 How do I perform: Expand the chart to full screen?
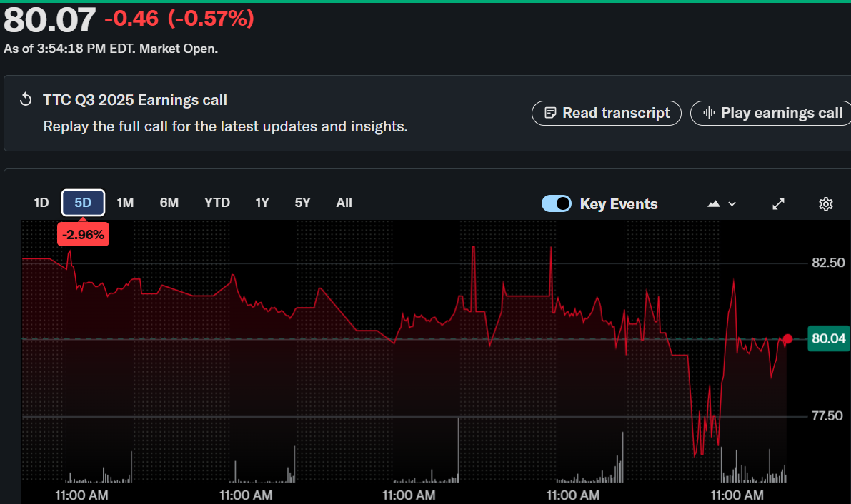click(778, 204)
